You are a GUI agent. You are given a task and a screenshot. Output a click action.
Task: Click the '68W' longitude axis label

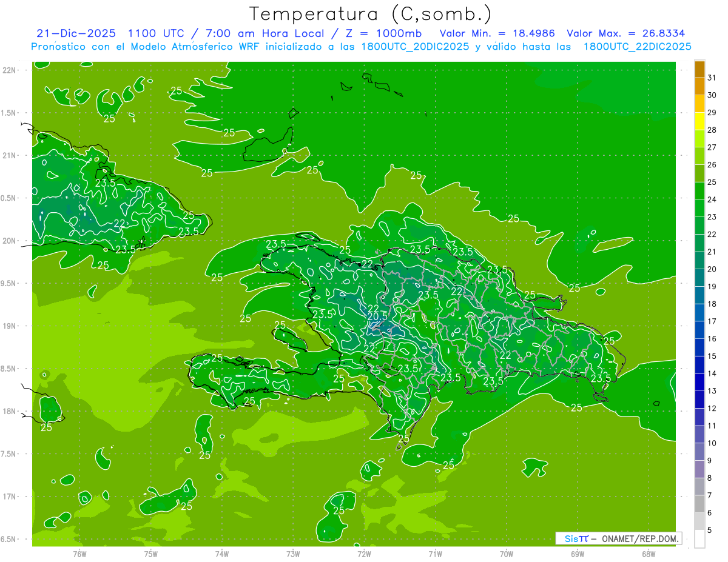click(649, 554)
